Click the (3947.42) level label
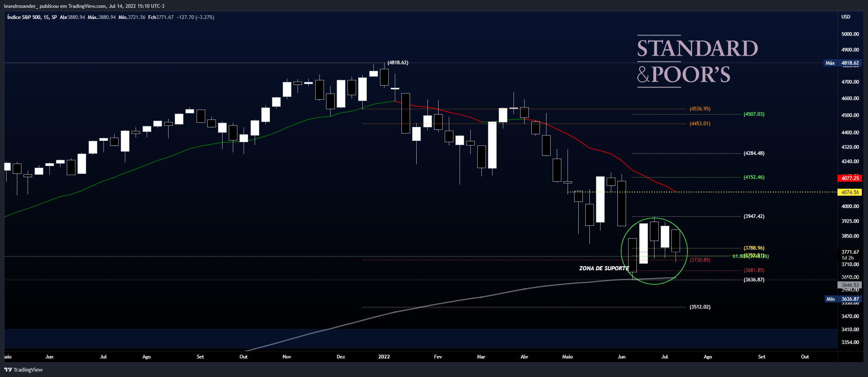This screenshot has width=868, height=377. [x=754, y=216]
